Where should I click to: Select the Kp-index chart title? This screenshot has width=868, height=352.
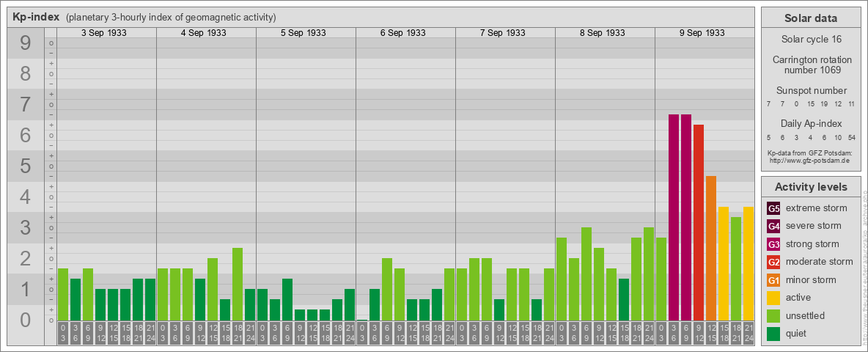coord(36,17)
